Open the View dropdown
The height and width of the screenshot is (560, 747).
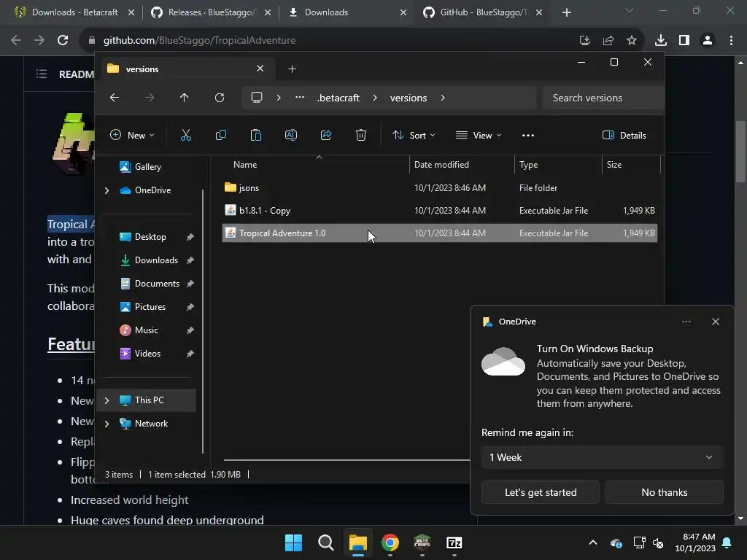coord(479,135)
